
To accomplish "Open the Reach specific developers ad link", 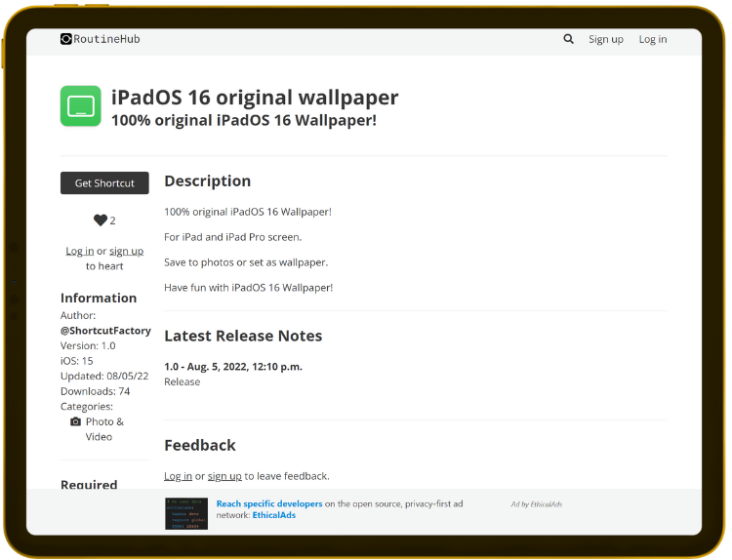I will [x=269, y=504].
